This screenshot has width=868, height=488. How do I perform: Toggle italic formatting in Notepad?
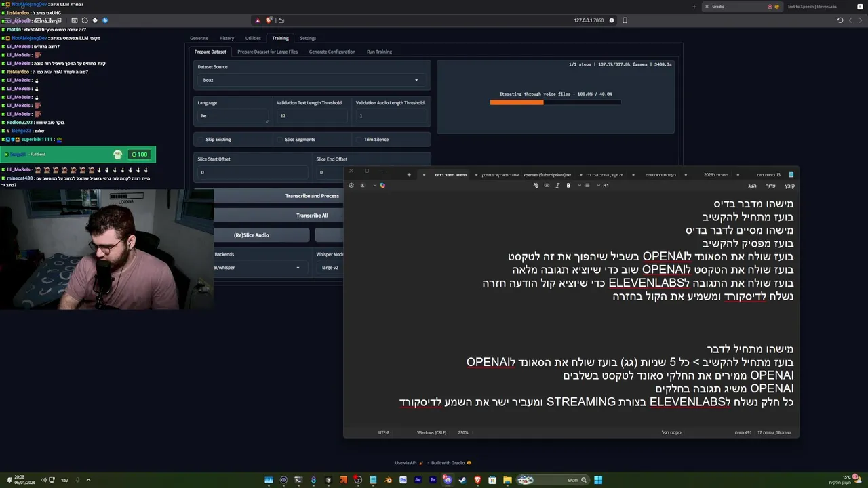(557, 186)
